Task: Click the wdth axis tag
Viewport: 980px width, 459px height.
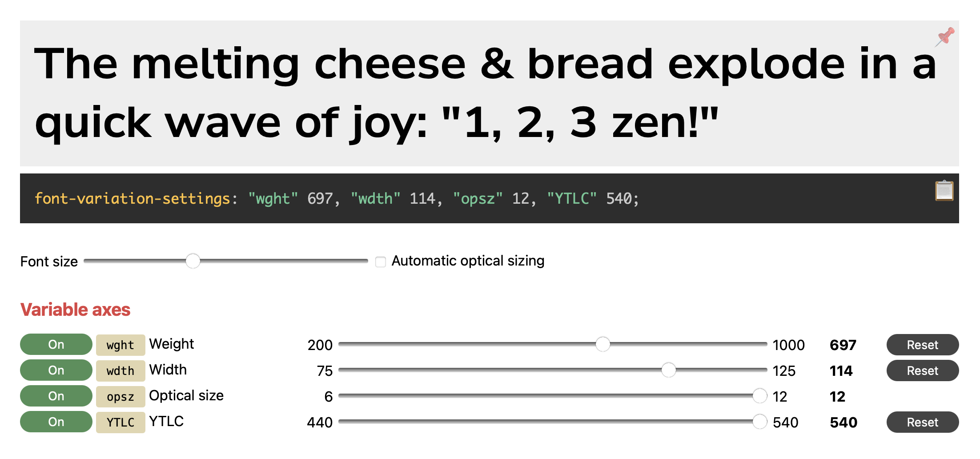Action: [120, 371]
